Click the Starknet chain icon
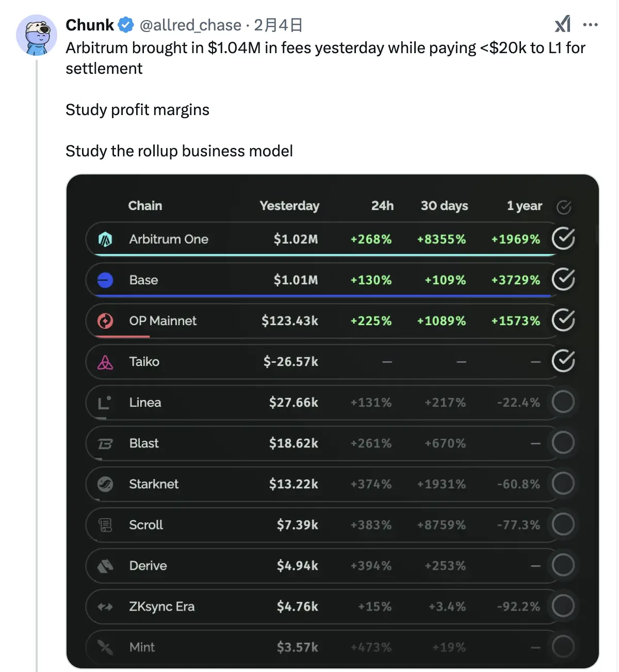The width and height of the screenshot is (619, 672). tap(105, 484)
